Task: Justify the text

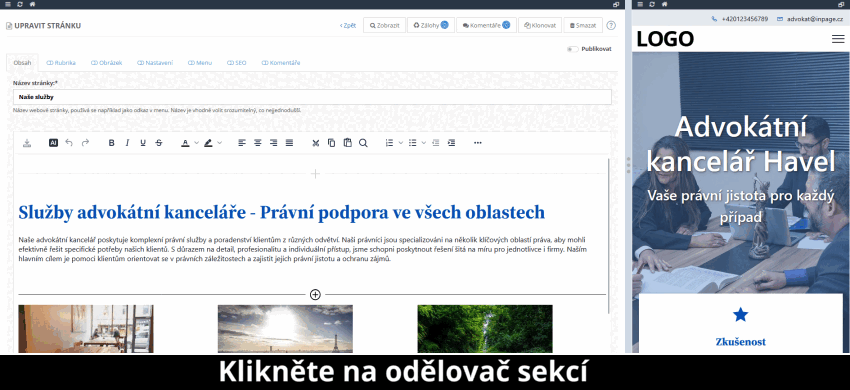Action: (289, 143)
